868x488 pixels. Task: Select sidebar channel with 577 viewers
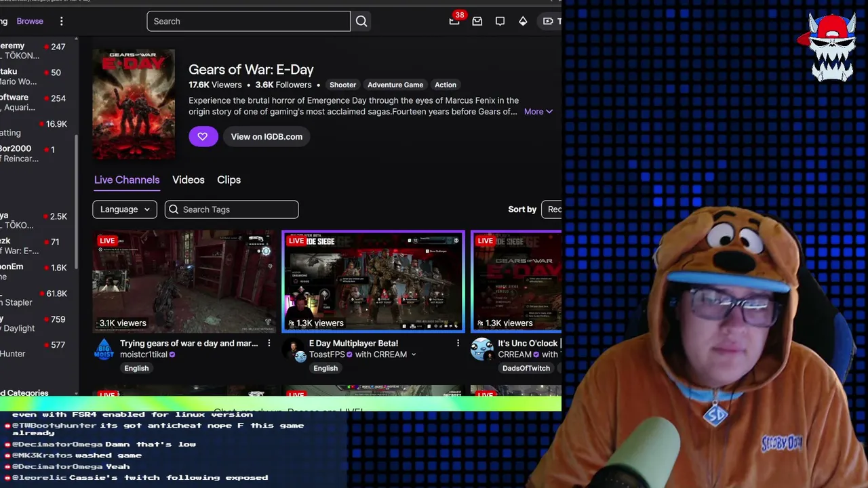[34, 349]
